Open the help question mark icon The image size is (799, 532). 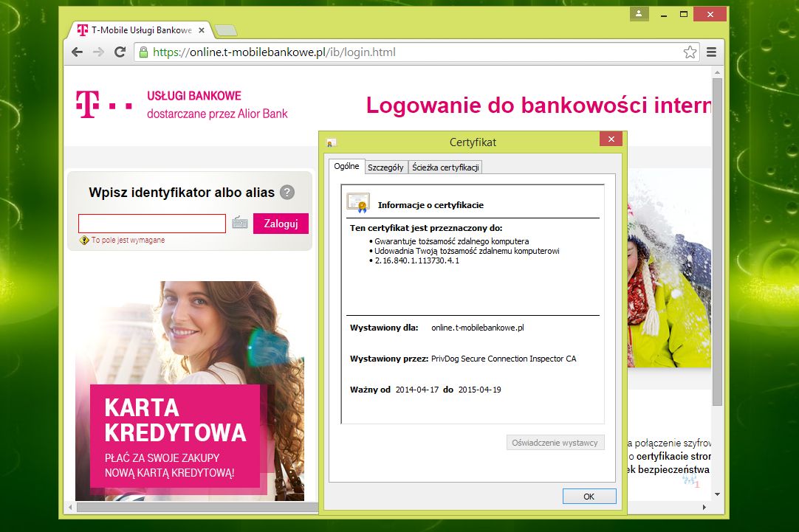coord(287,193)
